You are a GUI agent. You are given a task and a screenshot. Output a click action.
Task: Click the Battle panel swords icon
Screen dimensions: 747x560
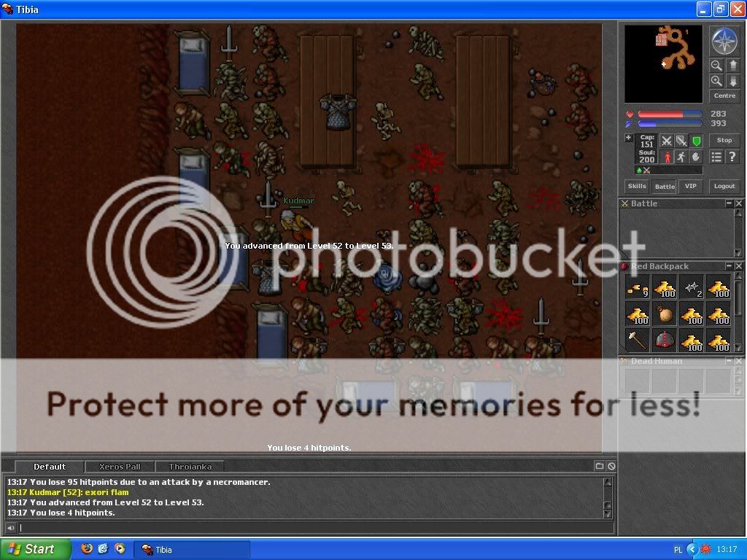click(x=624, y=203)
